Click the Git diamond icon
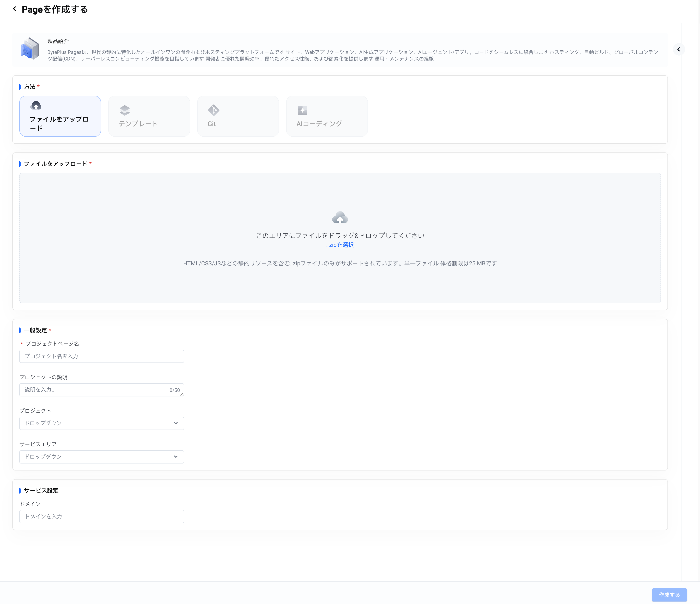This screenshot has width=700, height=604. click(213, 110)
